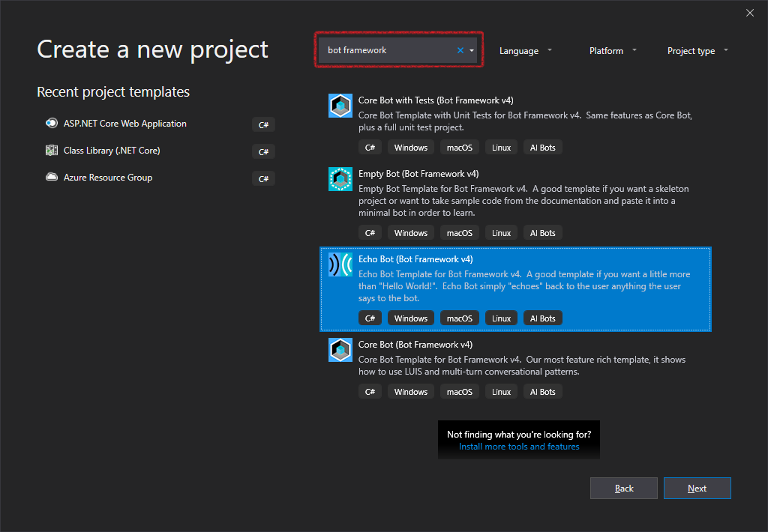Click the Echo Bot template description text
This screenshot has height=532, width=768.
[x=524, y=286]
